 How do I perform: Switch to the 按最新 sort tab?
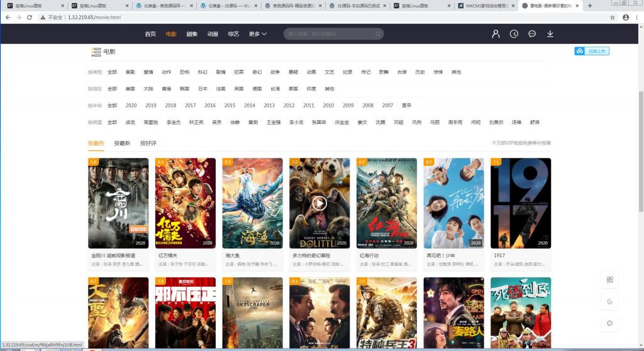pyautogui.click(x=122, y=143)
